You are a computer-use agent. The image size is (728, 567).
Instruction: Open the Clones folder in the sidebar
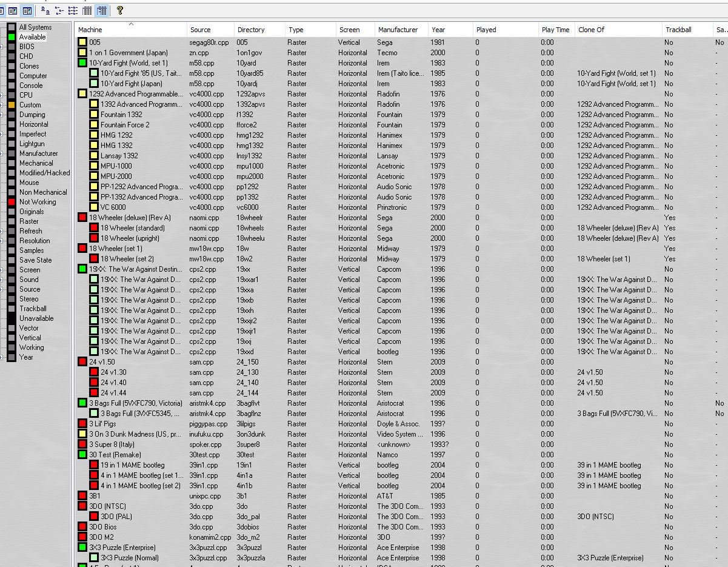[x=29, y=66]
